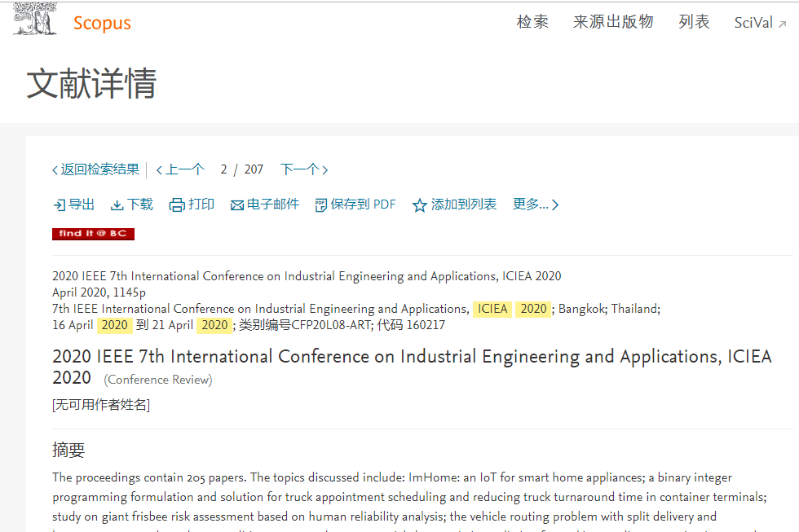Click the conference proceedings title heading
The width and height of the screenshot is (799, 532).
tap(412, 357)
